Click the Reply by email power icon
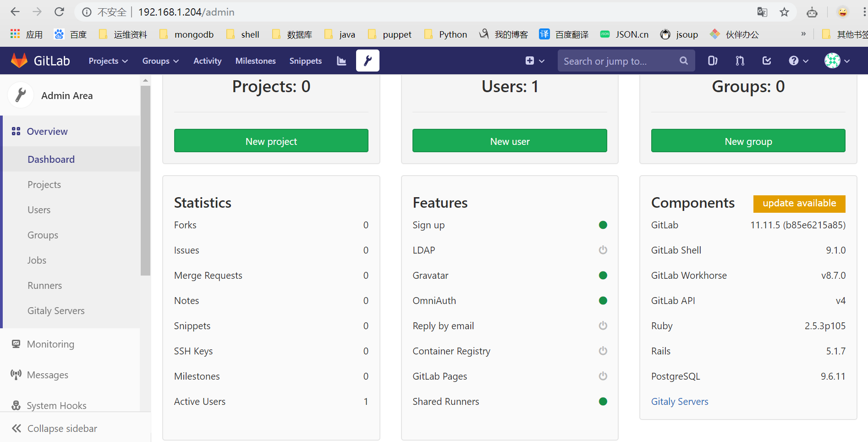Viewport: 868px width, 442px height. [603, 326]
